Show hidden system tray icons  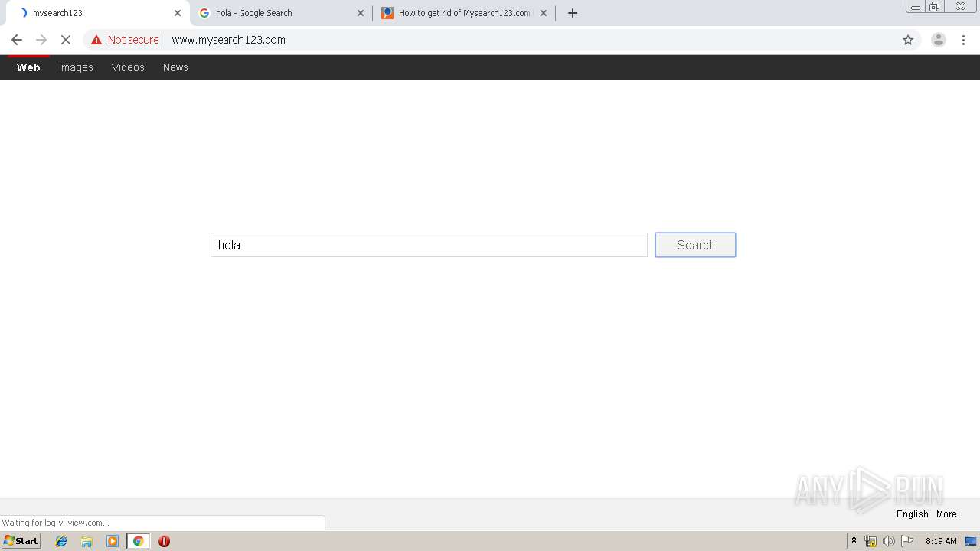(x=854, y=541)
